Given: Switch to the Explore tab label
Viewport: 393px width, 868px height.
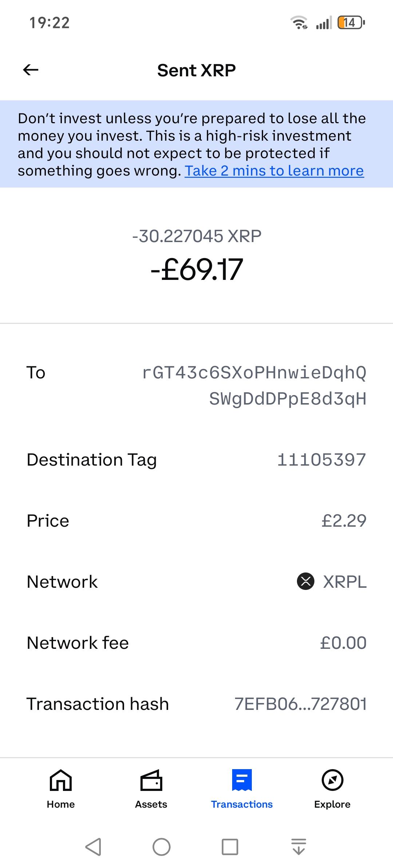Looking at the screenshot, I should coord(332,804).
